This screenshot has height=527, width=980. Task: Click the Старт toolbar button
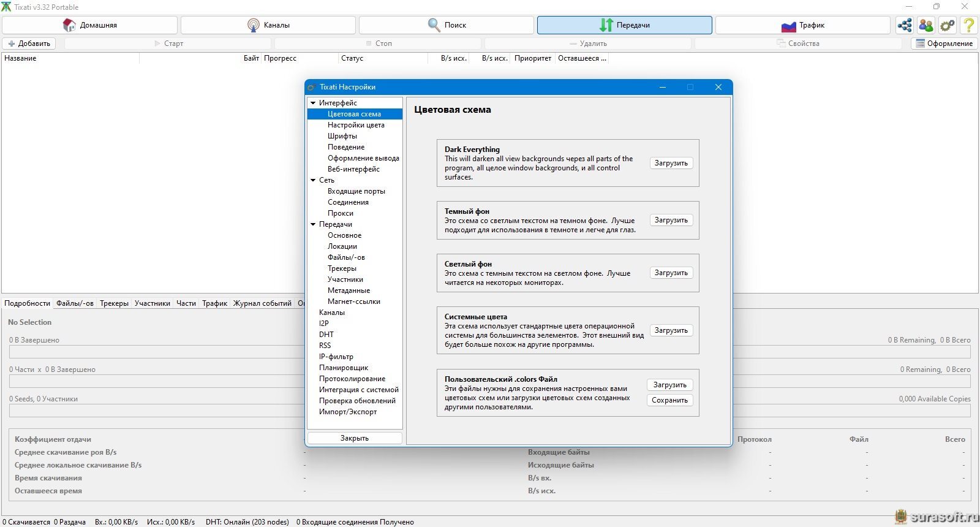[168, 44]
